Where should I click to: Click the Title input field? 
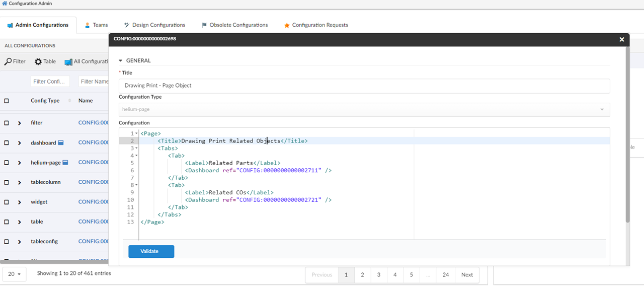[364, 86]
